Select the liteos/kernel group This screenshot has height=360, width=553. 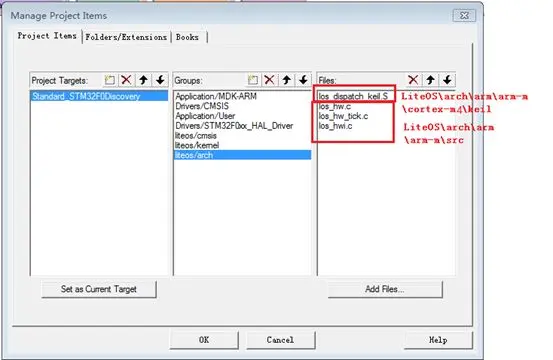(x=242, y=145)
